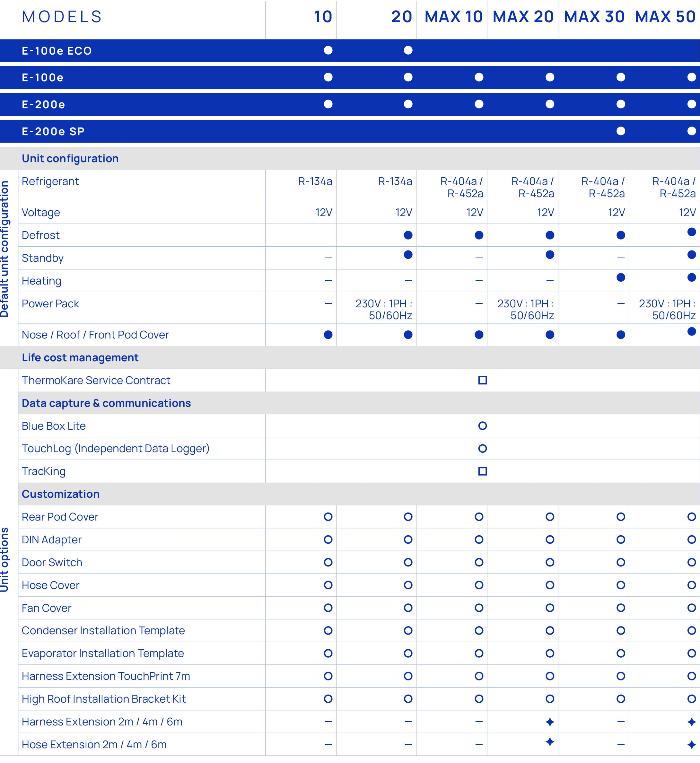
Task: Click the E-100e dot under MAX 30
Action: tap(620, 77)
